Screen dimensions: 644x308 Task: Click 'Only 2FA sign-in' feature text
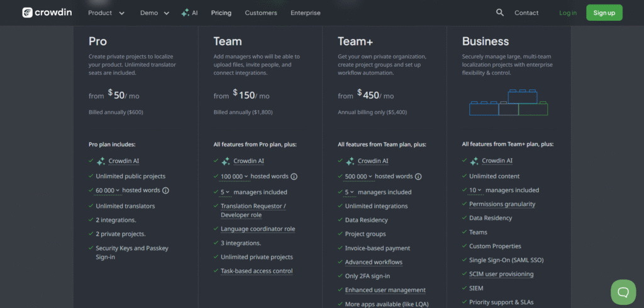point(367,276)
